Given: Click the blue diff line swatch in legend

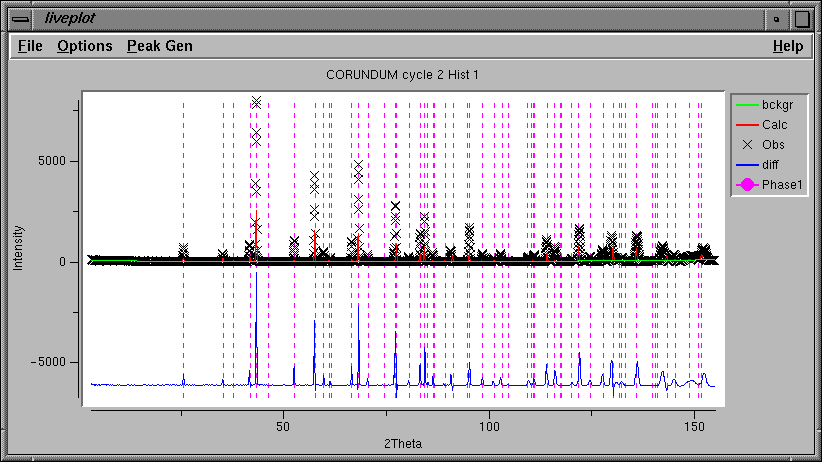Looking at the screenshot, I should 747,165.
